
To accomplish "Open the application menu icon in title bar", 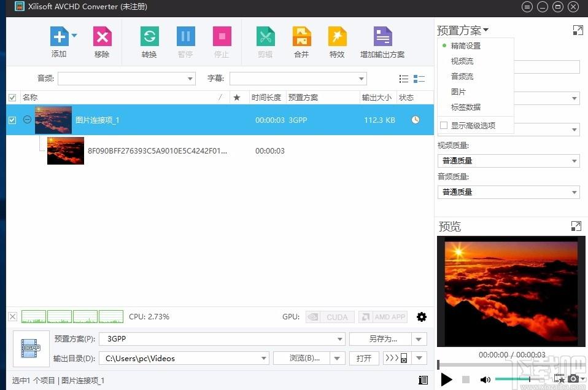I will (527, 7).
